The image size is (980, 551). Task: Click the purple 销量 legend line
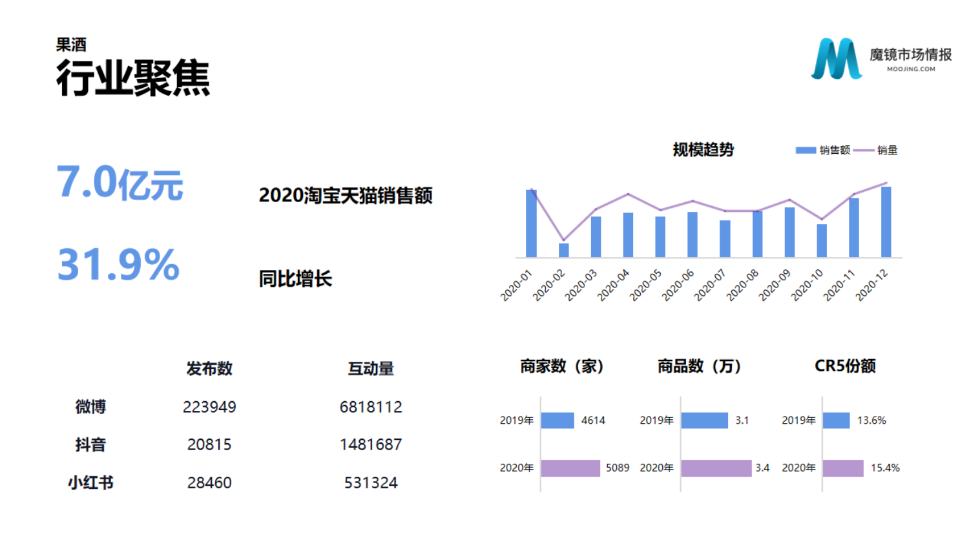864,151
